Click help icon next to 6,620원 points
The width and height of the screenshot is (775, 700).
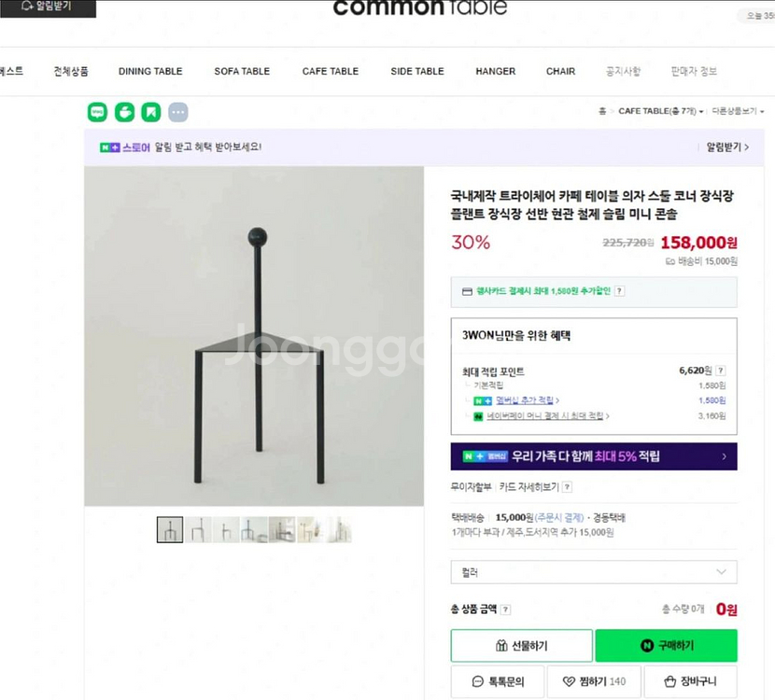click(720, 371)
